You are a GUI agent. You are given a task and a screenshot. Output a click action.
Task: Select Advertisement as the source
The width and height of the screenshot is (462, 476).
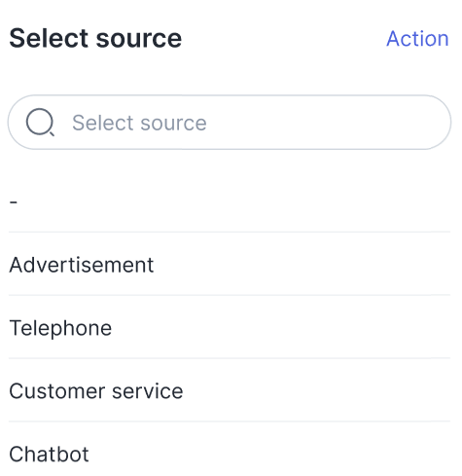coord(230,265)
